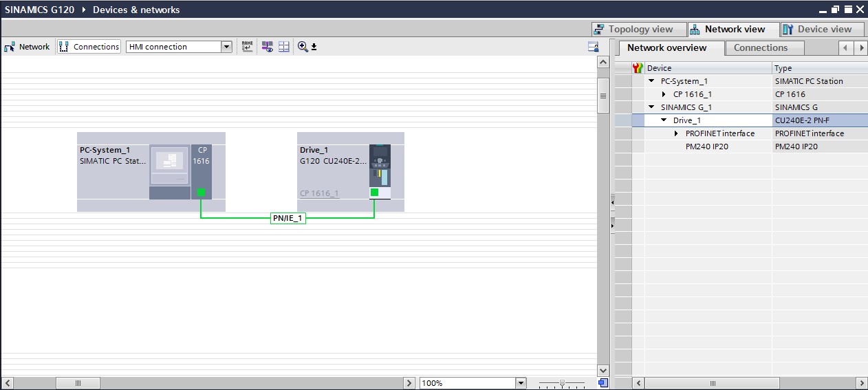Click canvas horizontal scrollbar right arrow
Viewport: 868px width, 390px height.
[409, 383]
